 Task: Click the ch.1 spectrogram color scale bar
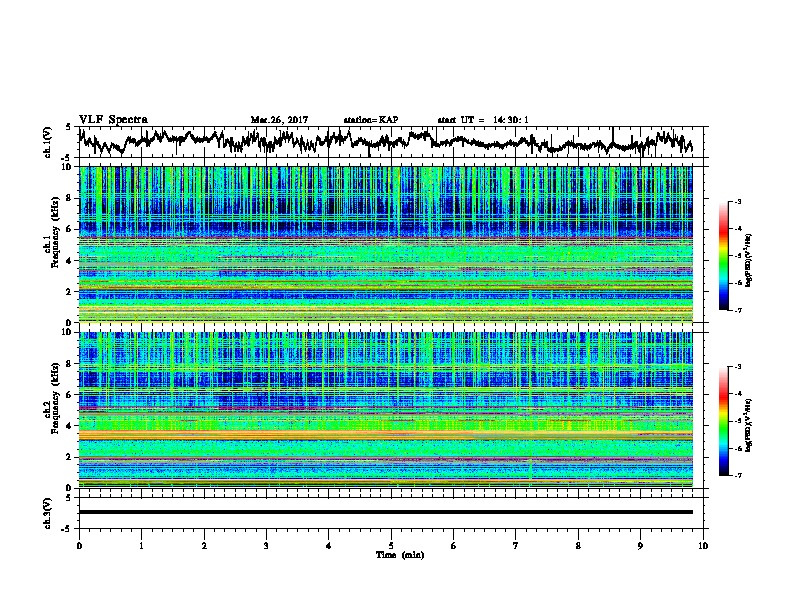click(723, 256)
